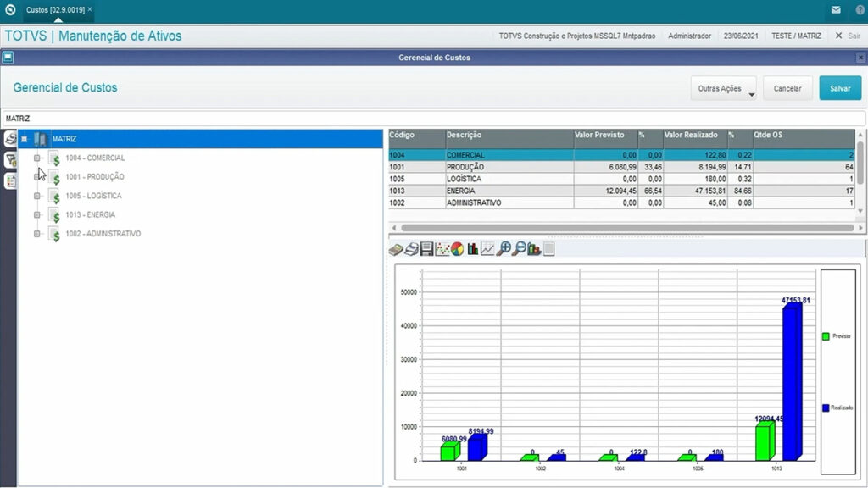Select 1001 - PRODUÇÃO in the tree
The image size is (868, 488).
pos(95,177)
